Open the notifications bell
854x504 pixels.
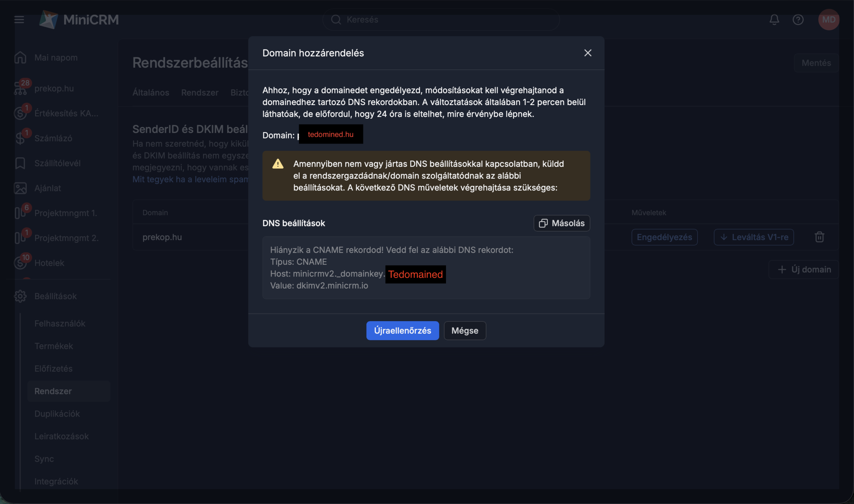tap(774, 20)
